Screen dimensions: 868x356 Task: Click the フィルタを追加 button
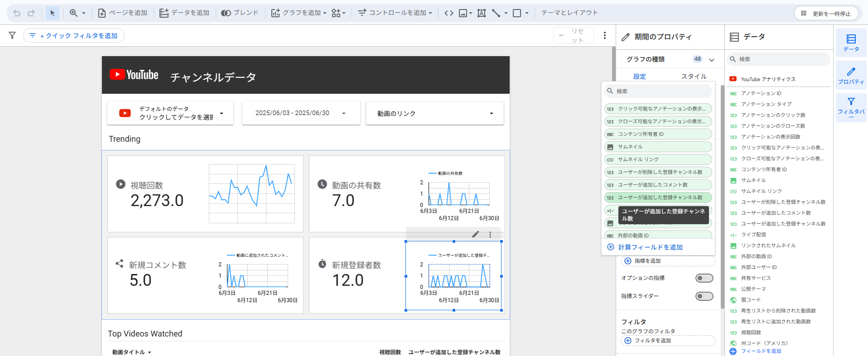pos(668,341)
